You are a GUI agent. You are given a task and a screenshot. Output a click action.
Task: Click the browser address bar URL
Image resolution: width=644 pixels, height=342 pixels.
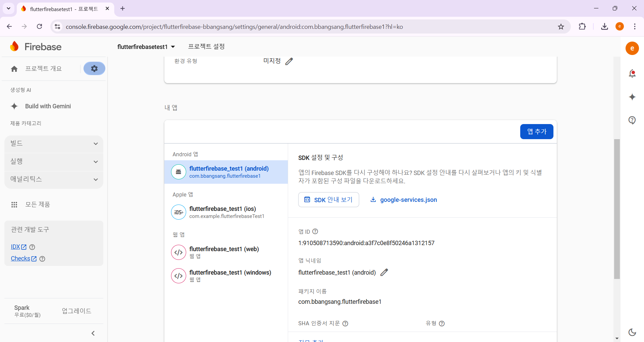click(x=234, y=27)
